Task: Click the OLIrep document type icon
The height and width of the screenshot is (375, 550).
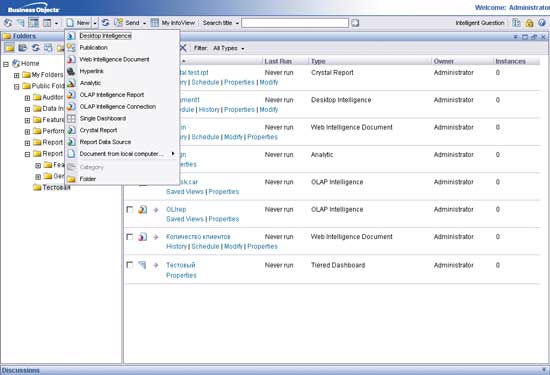Action: coord(142,209)
